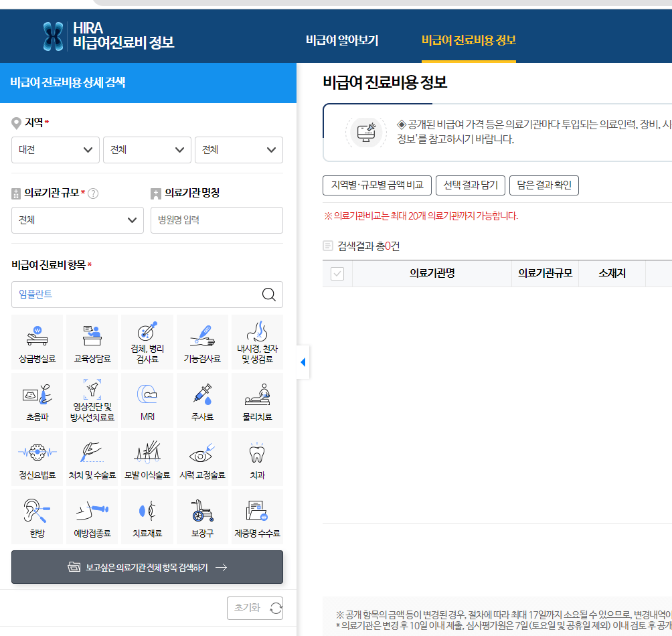Open the 담은 결과 확인 button
The image size is (672, 636).
pyautogui.click(x=544, y=185)
